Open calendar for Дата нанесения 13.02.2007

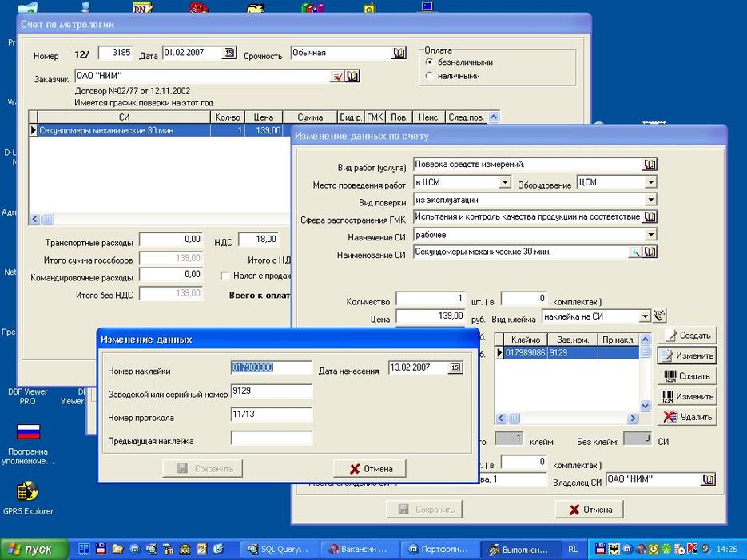click(455, 367)
